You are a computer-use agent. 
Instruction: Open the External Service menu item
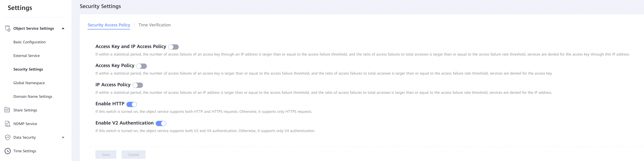click(26, 56)
